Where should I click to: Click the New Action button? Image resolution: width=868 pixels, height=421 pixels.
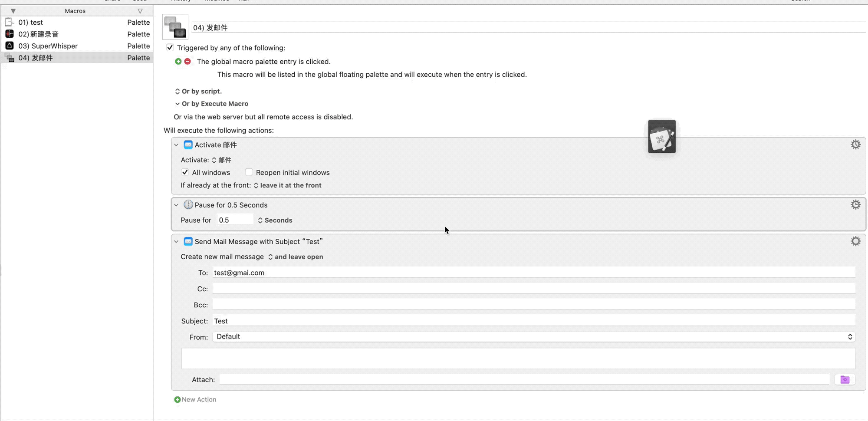[195, 400]
